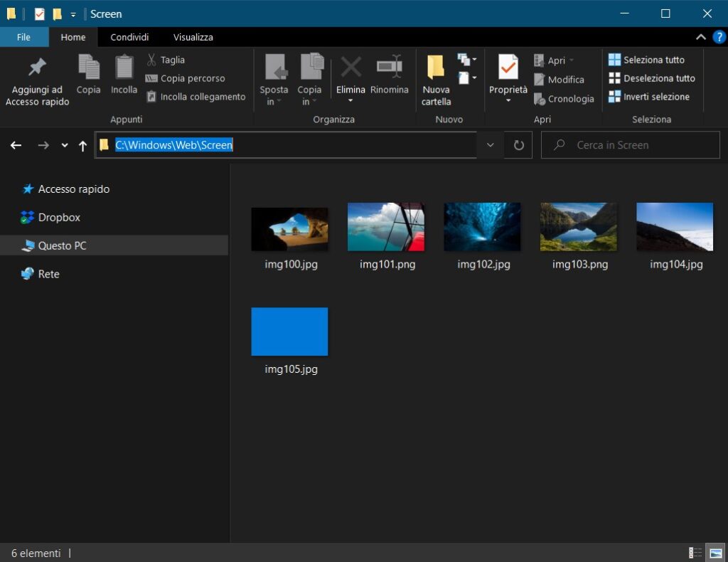
Task: Expand the address bar history dropdown
Action: pyautogui.click(x=490, y=145)
